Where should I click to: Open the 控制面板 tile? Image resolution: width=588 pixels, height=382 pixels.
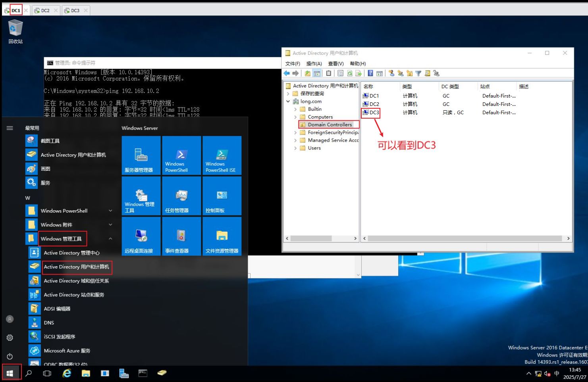tap(222, 196)
